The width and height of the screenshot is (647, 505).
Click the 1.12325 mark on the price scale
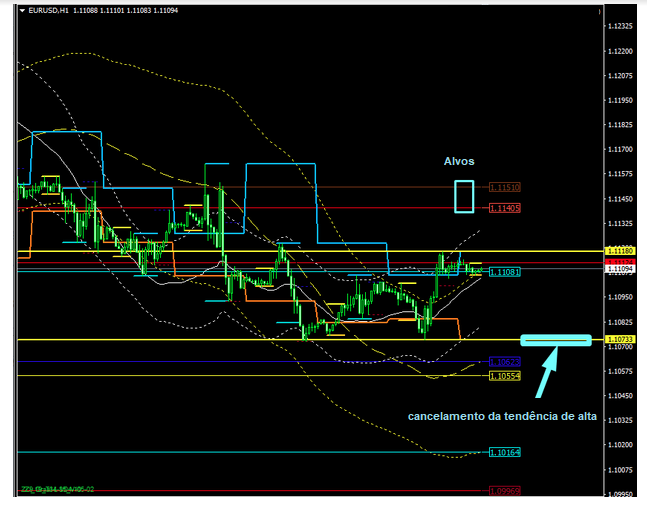click(622, 26)
